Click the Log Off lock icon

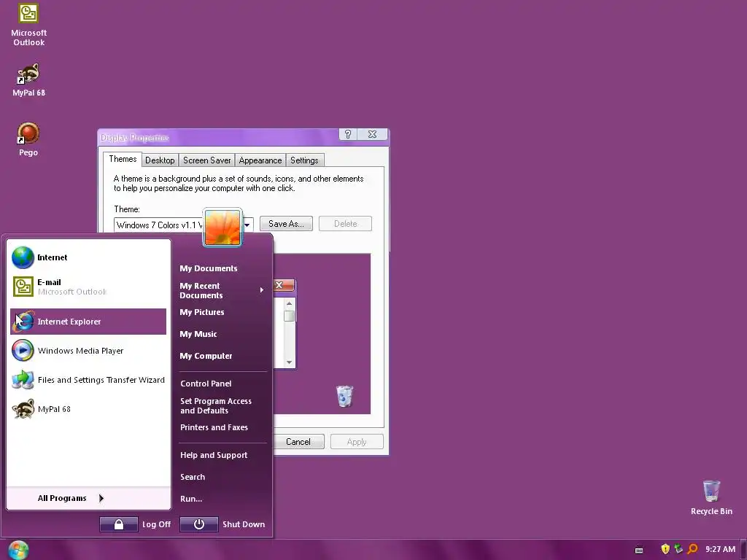(119, 524)
